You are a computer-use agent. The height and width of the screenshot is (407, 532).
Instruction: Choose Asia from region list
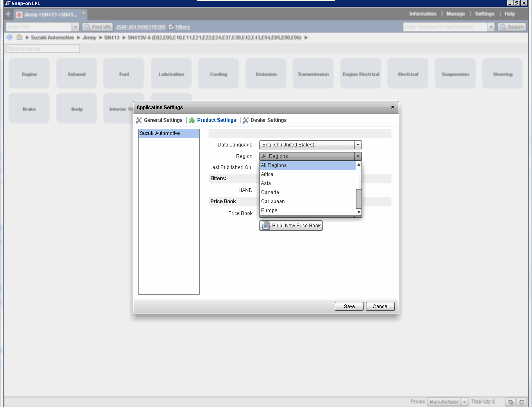click(x=308, y=183)
